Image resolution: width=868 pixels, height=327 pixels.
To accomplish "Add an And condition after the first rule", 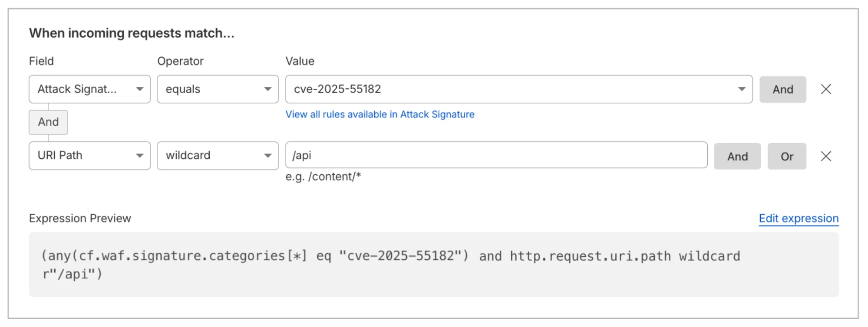I will [x=782, y=89].
